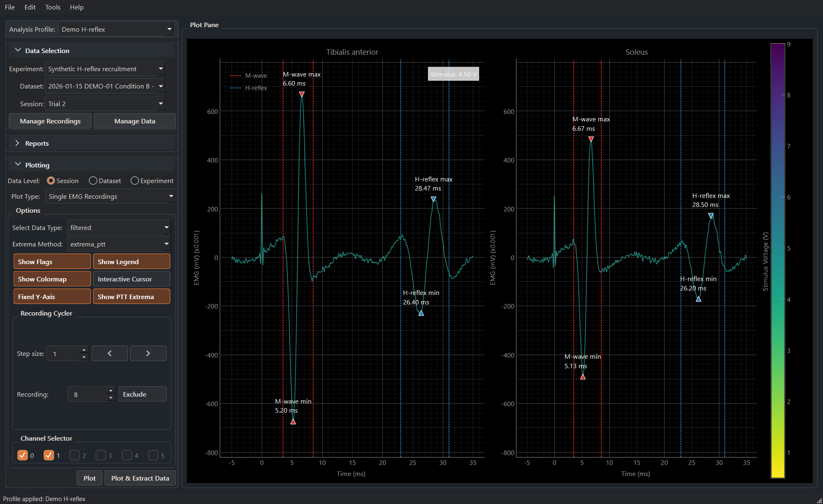Click Soleus M-wave min marker
823x504 pixels.
point(583,377)
